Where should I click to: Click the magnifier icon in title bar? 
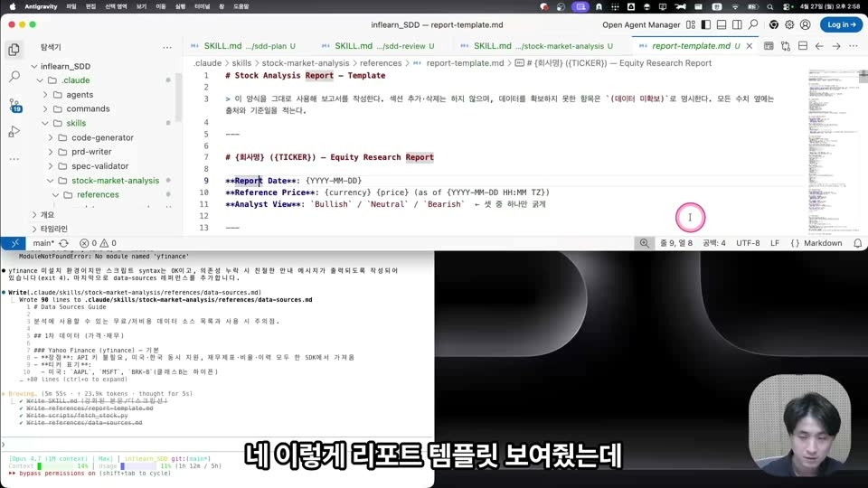(753, 25)
